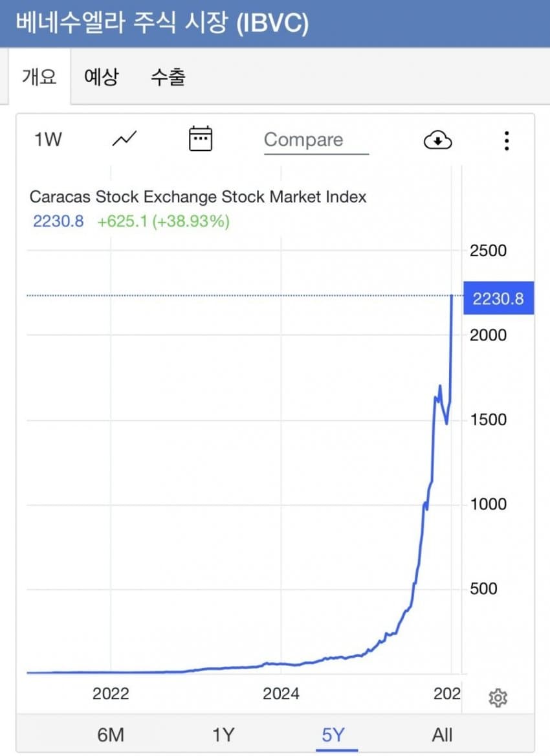Switch to the 수출 tab
550x756 pixels.
(x=168, y=77)
